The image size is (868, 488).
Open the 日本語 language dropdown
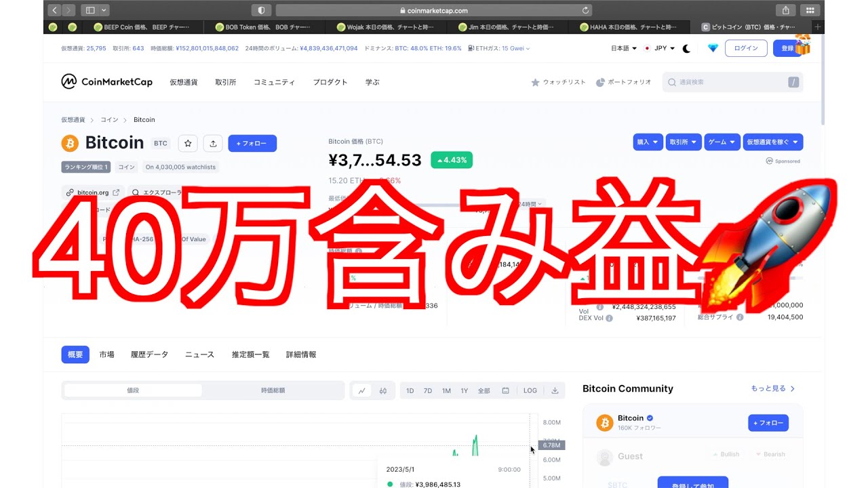[x=624, y=48]
